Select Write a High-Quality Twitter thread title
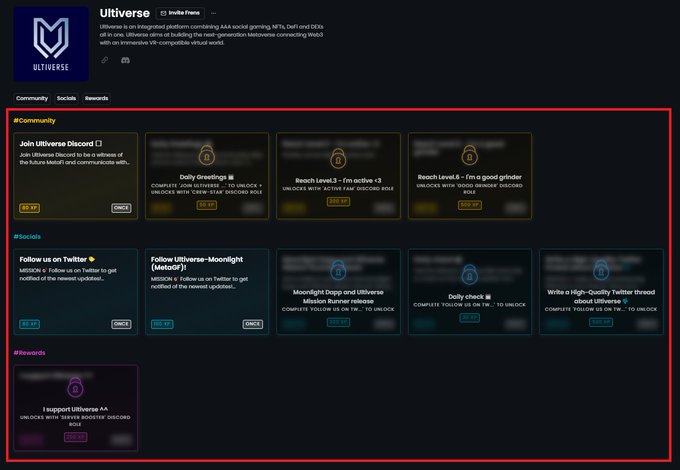This screenshot has width=680, height=470. tap(601, 297)
